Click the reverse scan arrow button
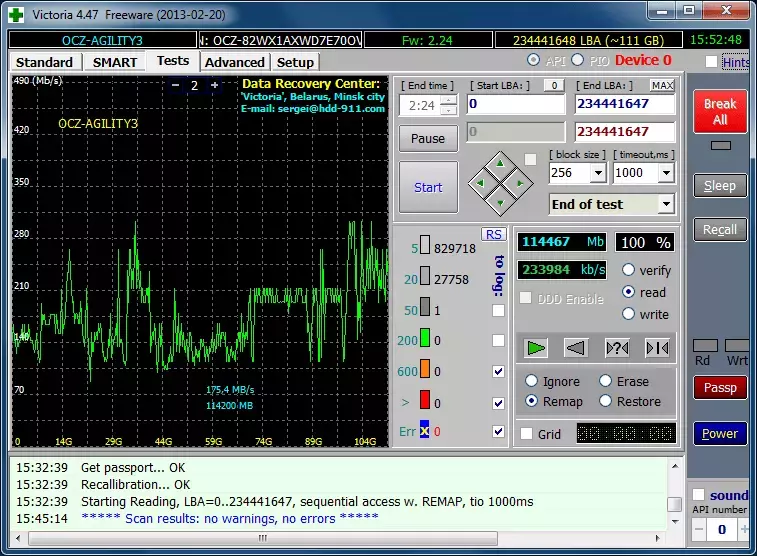The image size is (757, 556). [x=575, y=348]
